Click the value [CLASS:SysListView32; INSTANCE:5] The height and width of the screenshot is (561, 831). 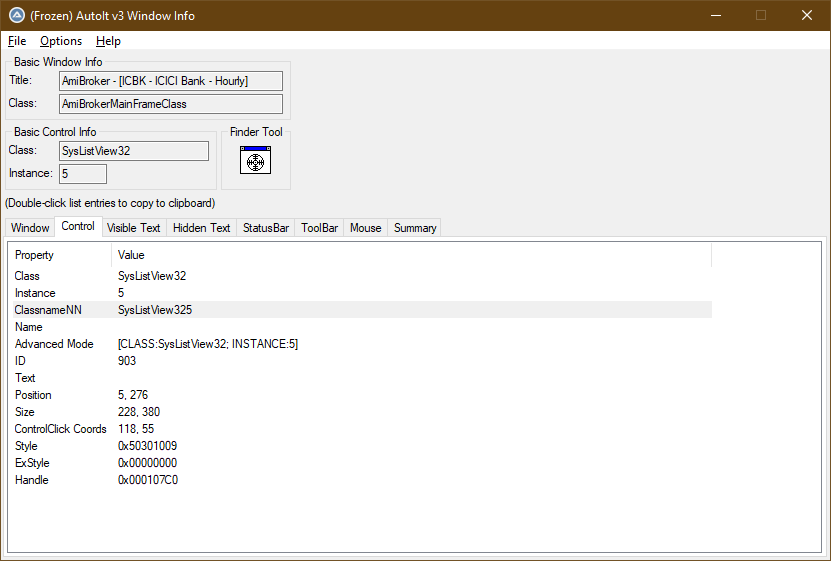[208, 344]
